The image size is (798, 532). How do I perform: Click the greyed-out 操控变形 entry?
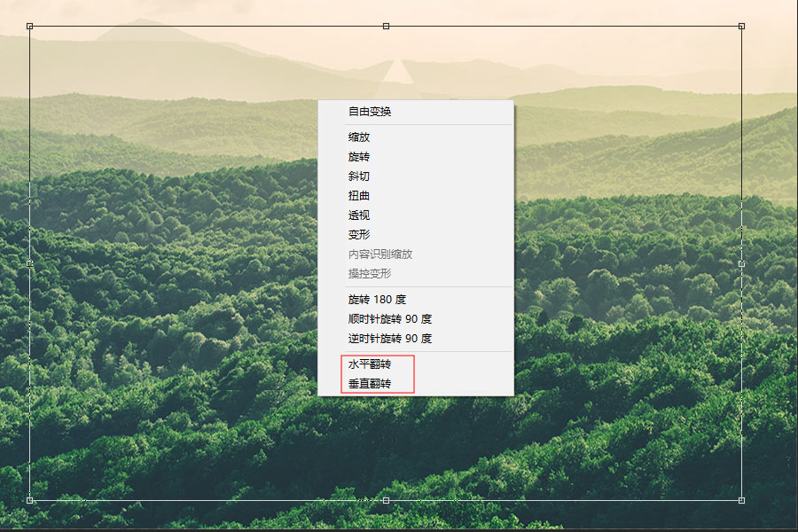(x=415, y=273)
